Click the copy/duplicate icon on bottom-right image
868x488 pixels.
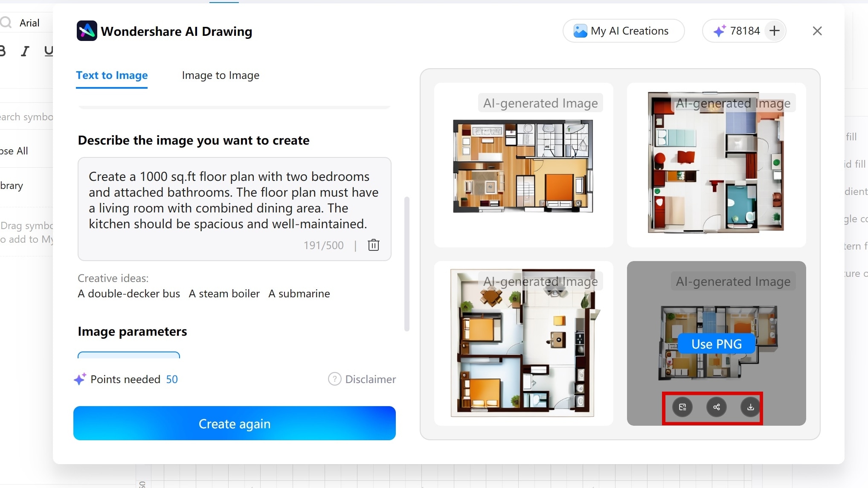point(682,407)
